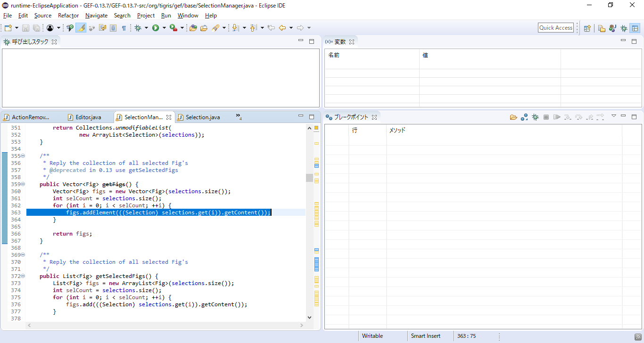Click editor scrollbar down arrow

click(x=309, y=318)
